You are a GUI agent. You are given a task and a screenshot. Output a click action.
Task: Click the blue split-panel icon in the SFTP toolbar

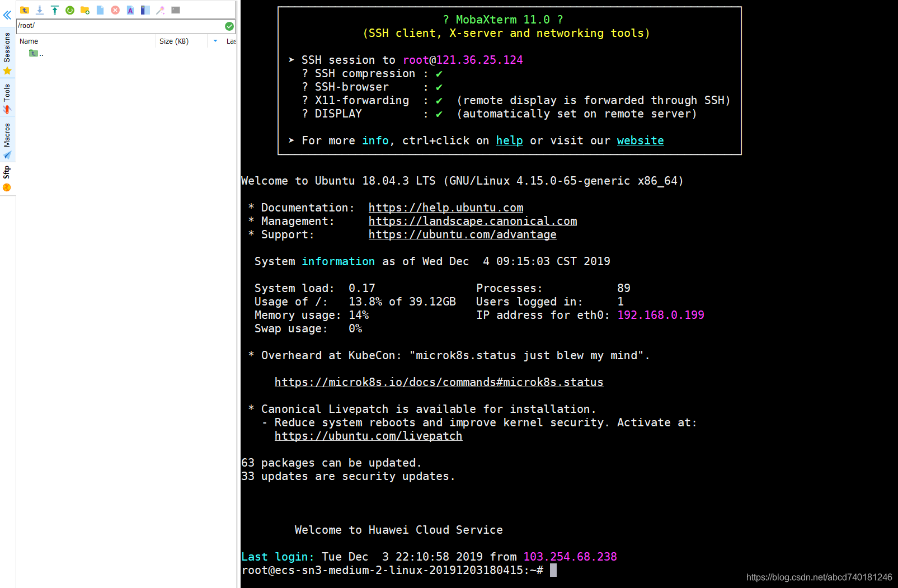click(x=145, y=10)
